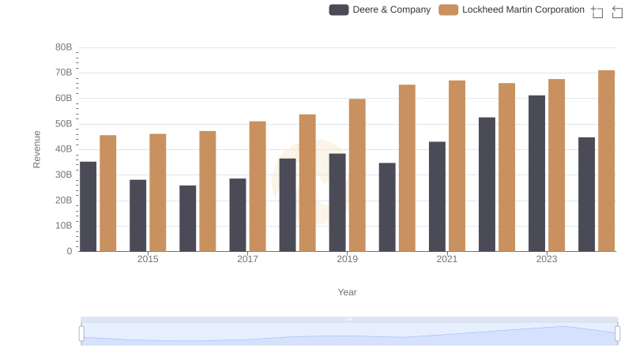This screenshot has height=364, width=632.
Task: Click the 30B y-axis label
Action: (x=64, y=174)
